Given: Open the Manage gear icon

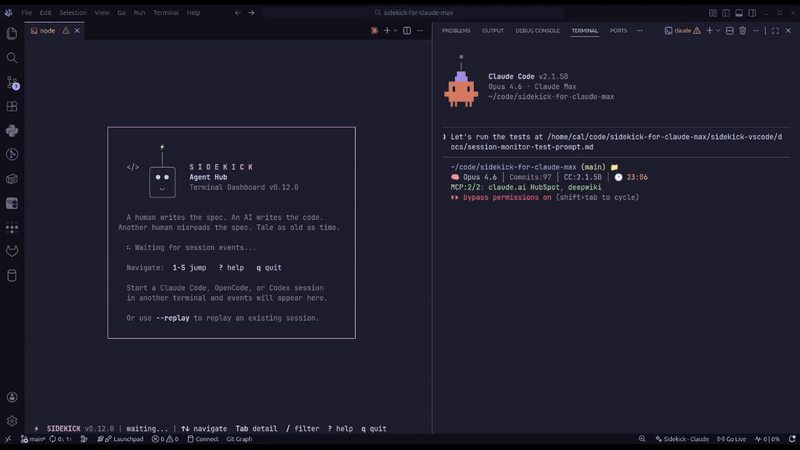Looking at the screenshot, I should coord(12,421).
